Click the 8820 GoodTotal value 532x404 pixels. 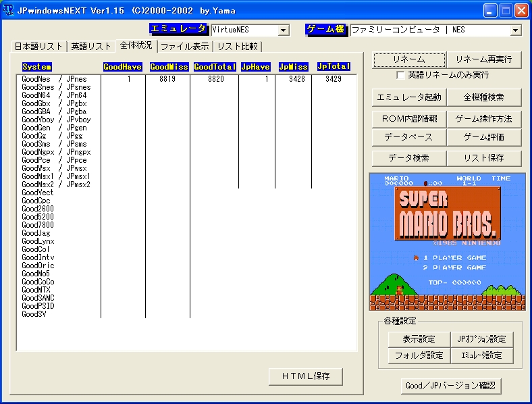(216, 79)
